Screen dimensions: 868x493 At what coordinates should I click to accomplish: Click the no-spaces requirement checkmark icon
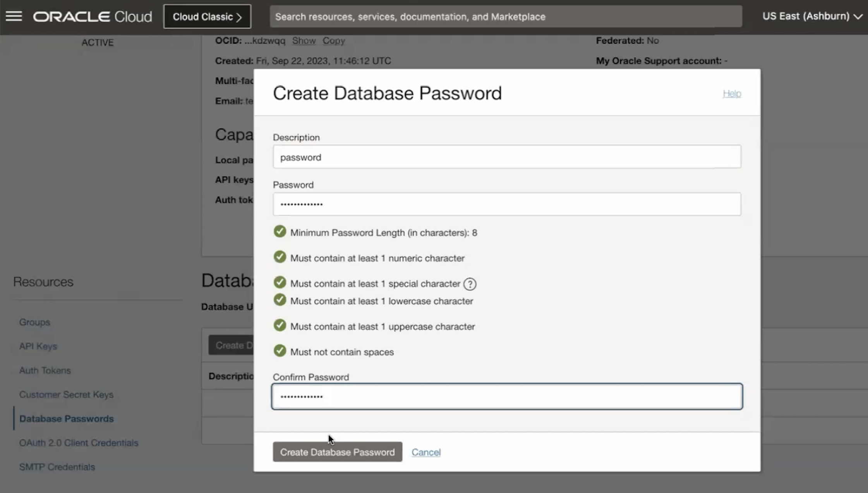click(x=280, y=351)
